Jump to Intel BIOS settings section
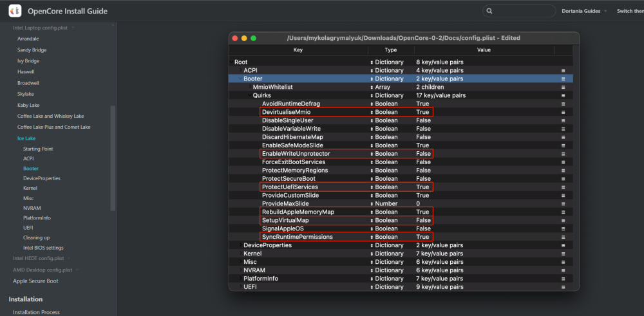644x316 pixels. (x=43, y=248)
